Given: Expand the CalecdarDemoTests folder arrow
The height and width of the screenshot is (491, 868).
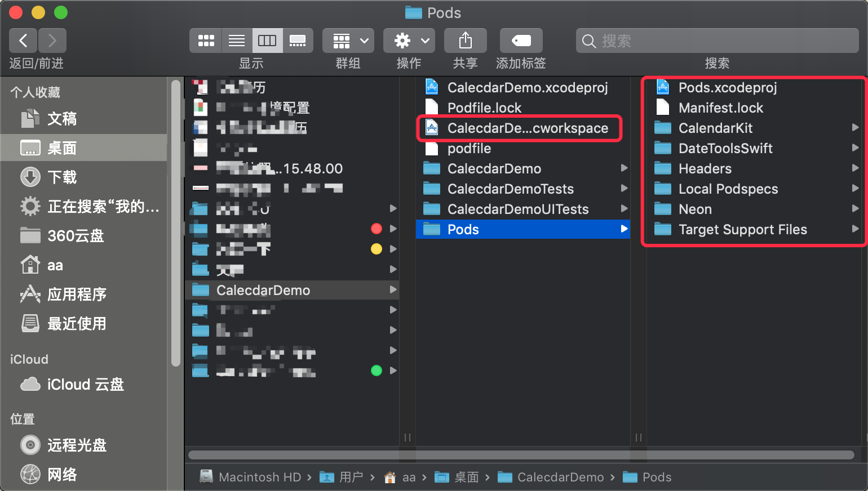Looking at the screenshot, I should (x=624, y=188).
